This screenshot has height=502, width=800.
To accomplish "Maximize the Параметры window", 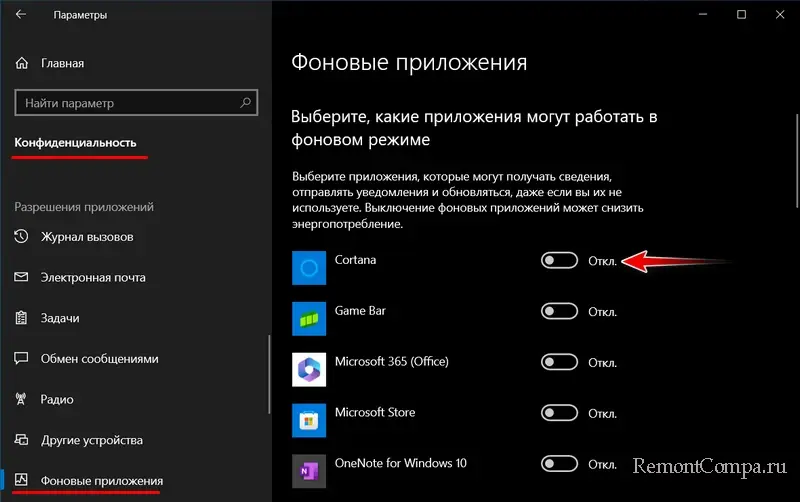I will 741,14.
